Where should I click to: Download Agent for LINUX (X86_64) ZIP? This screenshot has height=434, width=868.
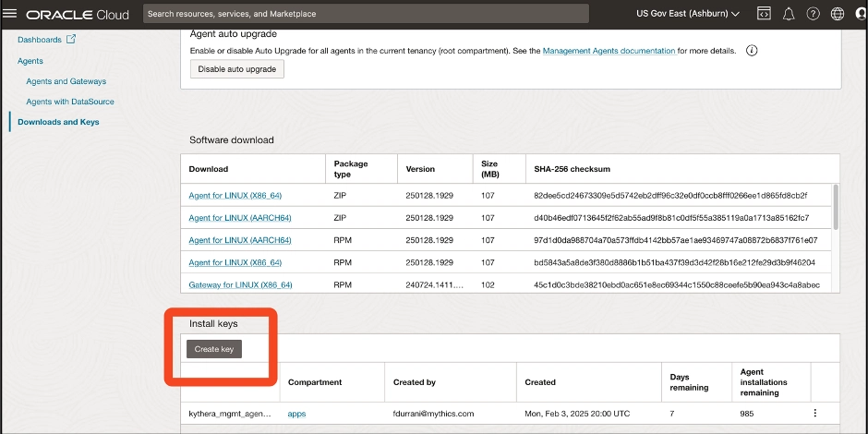click(235, 196)
